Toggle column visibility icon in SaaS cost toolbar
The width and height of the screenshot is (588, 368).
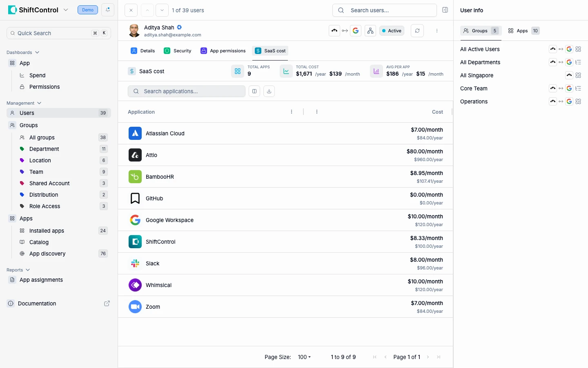[x=254, y=91]
